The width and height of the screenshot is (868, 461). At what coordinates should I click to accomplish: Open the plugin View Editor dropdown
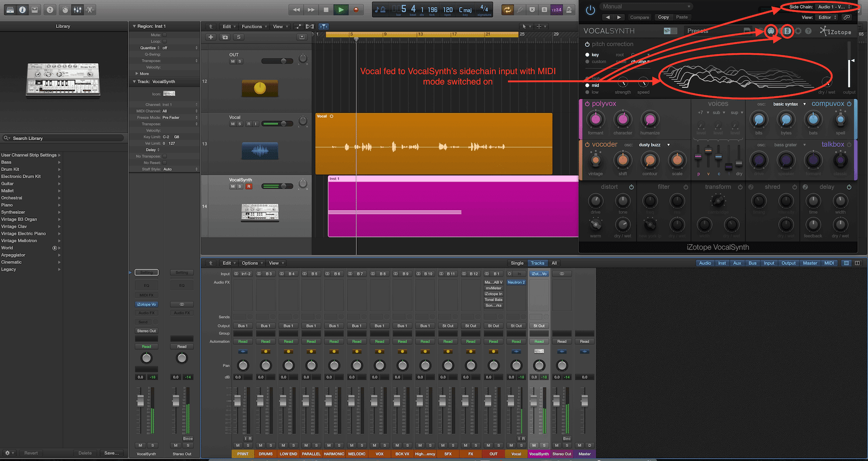point(827,17)
